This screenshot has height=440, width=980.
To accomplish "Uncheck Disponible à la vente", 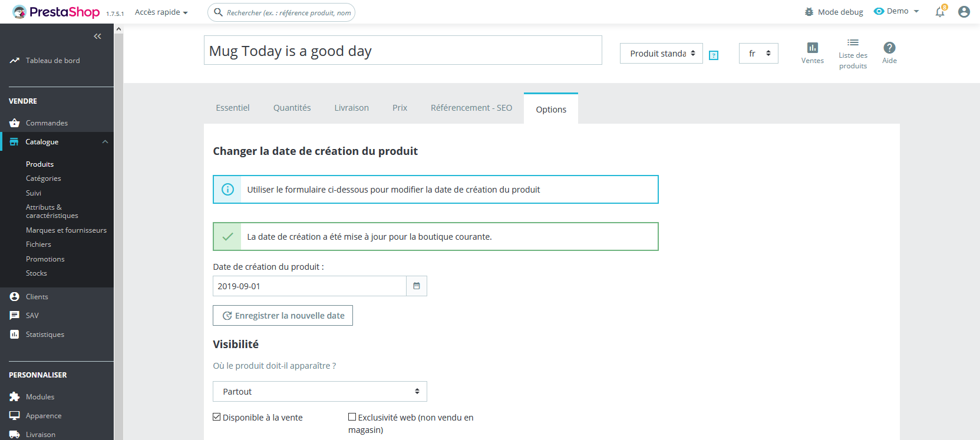I will (x=217, y=417).
